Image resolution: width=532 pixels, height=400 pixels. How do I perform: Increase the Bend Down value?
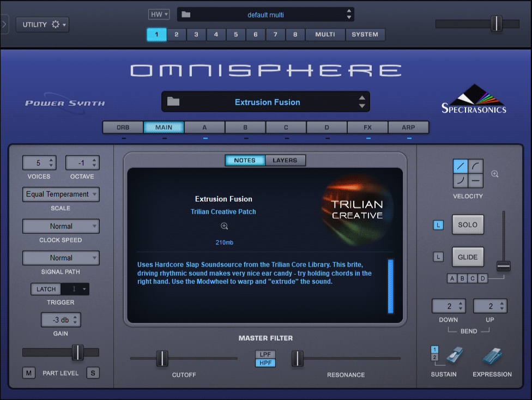pyautogui.click(x=461, y=304)
